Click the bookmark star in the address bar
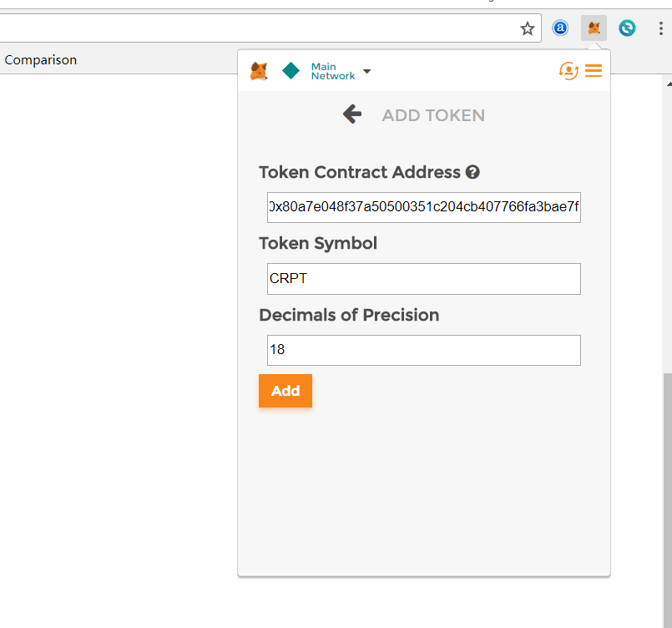The width and height of the screenshot is (672, 628). pos(527,28)
